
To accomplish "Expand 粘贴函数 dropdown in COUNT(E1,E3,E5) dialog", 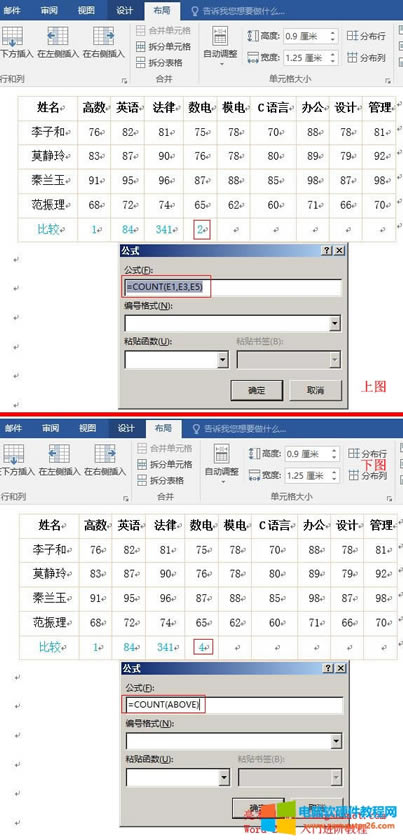I will click(223, 360).
